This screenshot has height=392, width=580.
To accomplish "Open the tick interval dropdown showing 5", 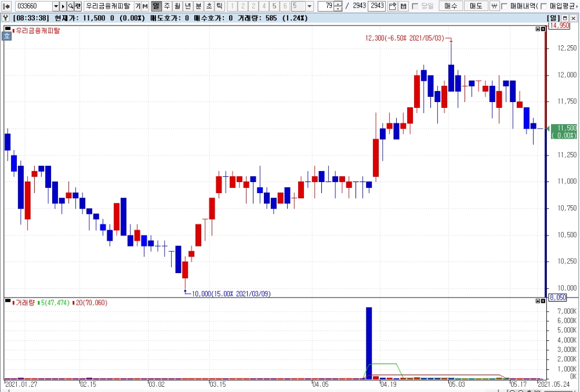I will [x=310, y=6].
